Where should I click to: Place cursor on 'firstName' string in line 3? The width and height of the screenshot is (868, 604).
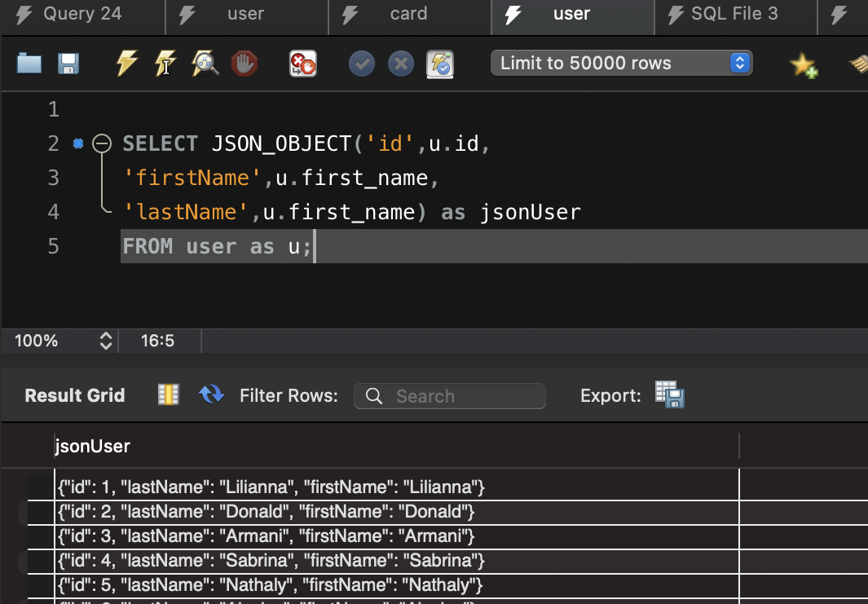(x=192, y=178)
